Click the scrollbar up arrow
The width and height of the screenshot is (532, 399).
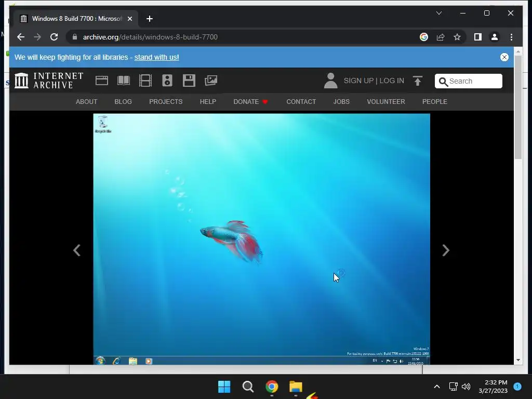[x=518, y=51]
